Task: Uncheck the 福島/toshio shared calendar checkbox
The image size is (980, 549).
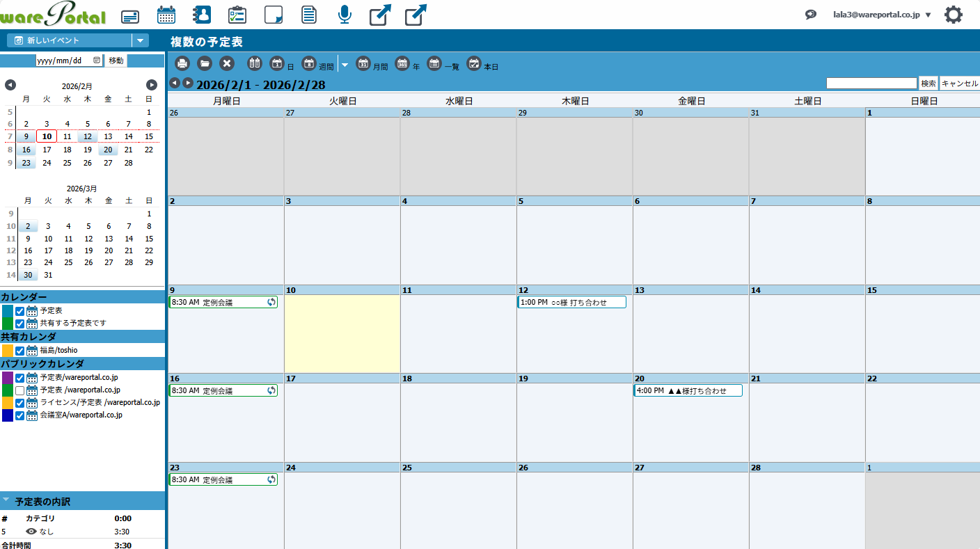Action: click(20, 351)
